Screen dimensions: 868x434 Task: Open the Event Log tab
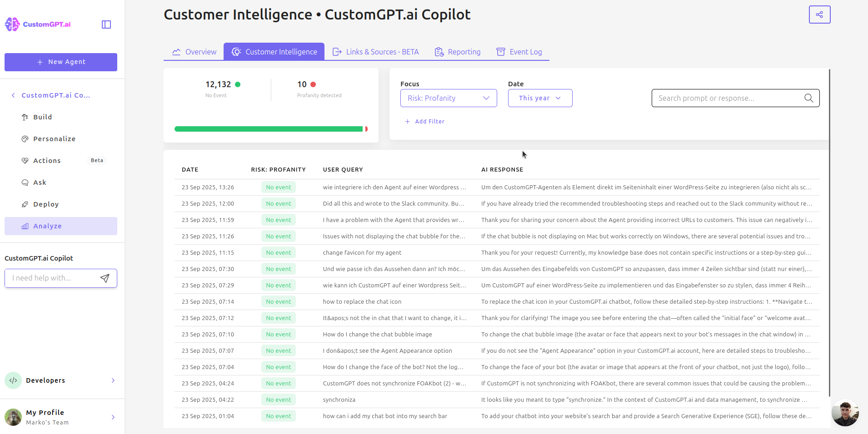[519, 52]
